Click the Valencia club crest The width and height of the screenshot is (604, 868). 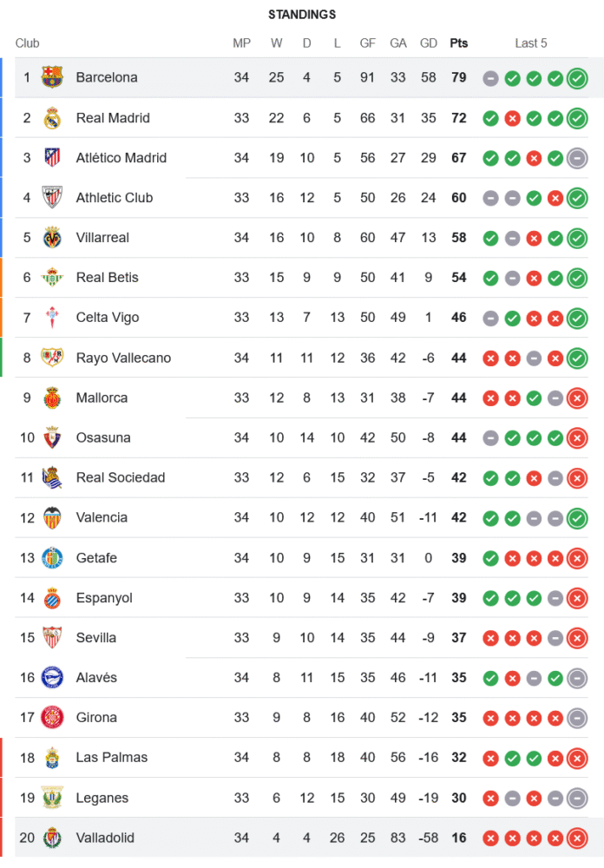pos(52,517)
